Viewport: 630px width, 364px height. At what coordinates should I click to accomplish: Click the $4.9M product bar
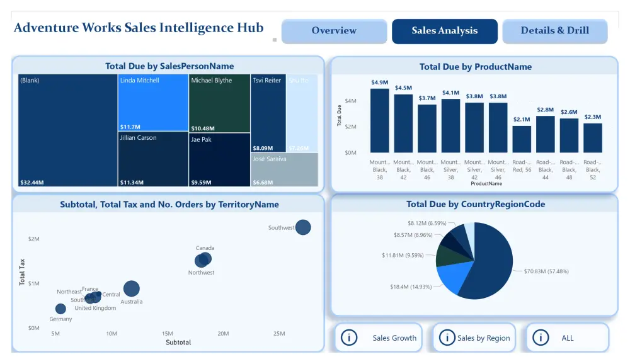[x=380, y=120]
